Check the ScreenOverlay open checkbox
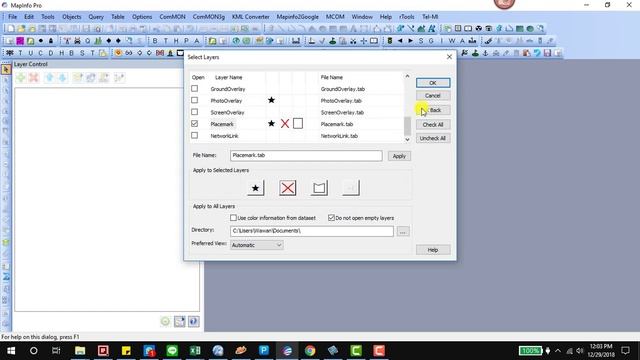This screenshot has width=640, height=360. click(195, 112)
